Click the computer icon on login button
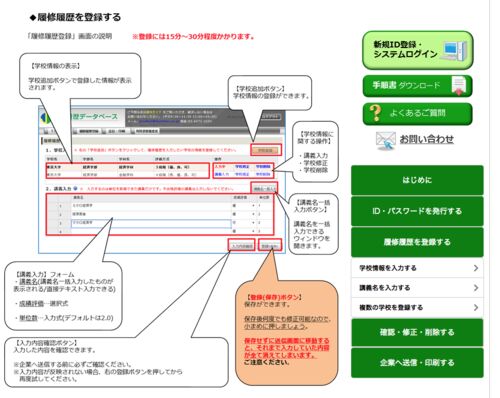The height and width of the screenshot is (398, 500). tap(454, 50)
